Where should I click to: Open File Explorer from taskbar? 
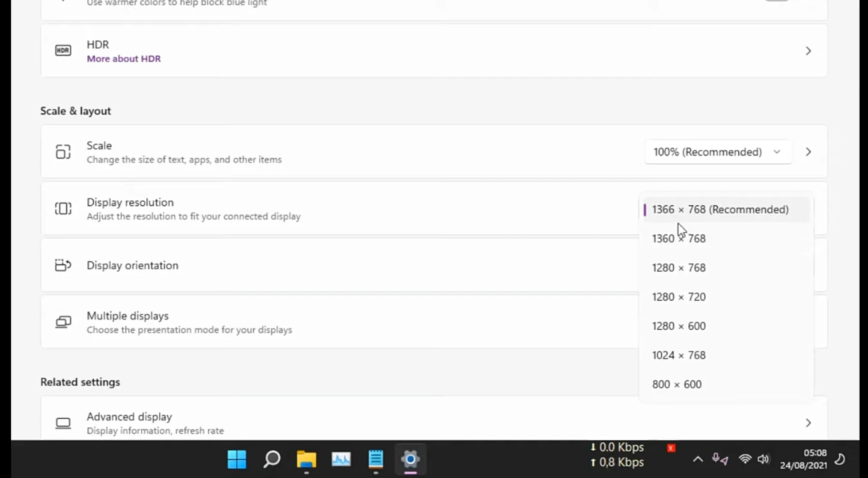point(306,459)
